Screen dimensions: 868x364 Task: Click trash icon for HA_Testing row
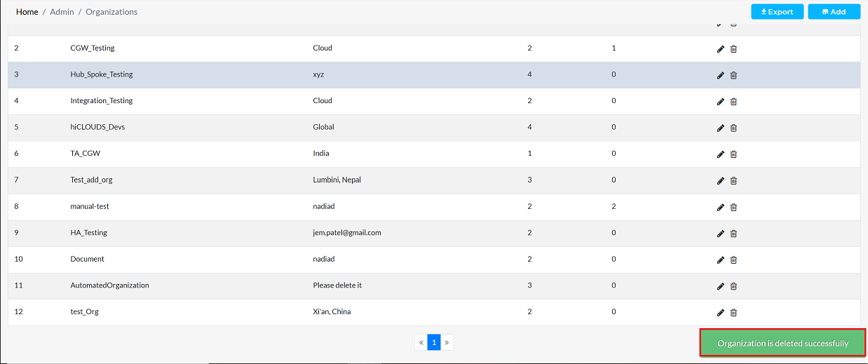[x=733, y=234]
